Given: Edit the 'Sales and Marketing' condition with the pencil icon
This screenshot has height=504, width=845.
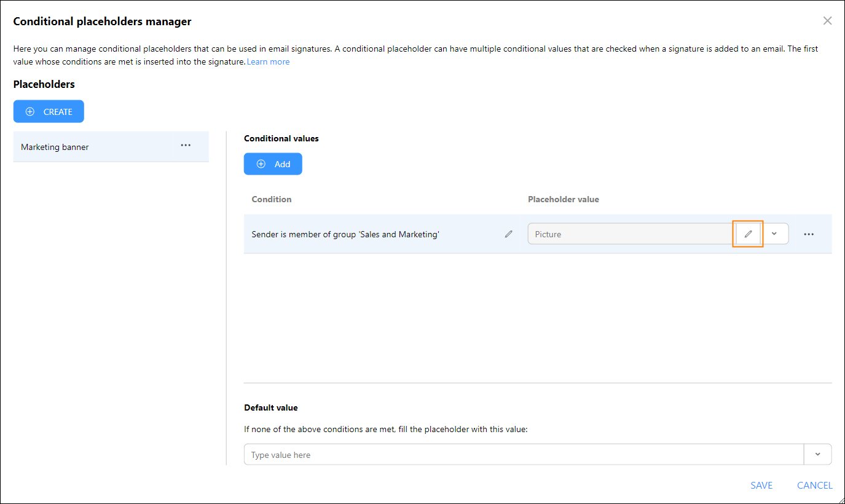Looking at the screenshot, I should 508,234.
